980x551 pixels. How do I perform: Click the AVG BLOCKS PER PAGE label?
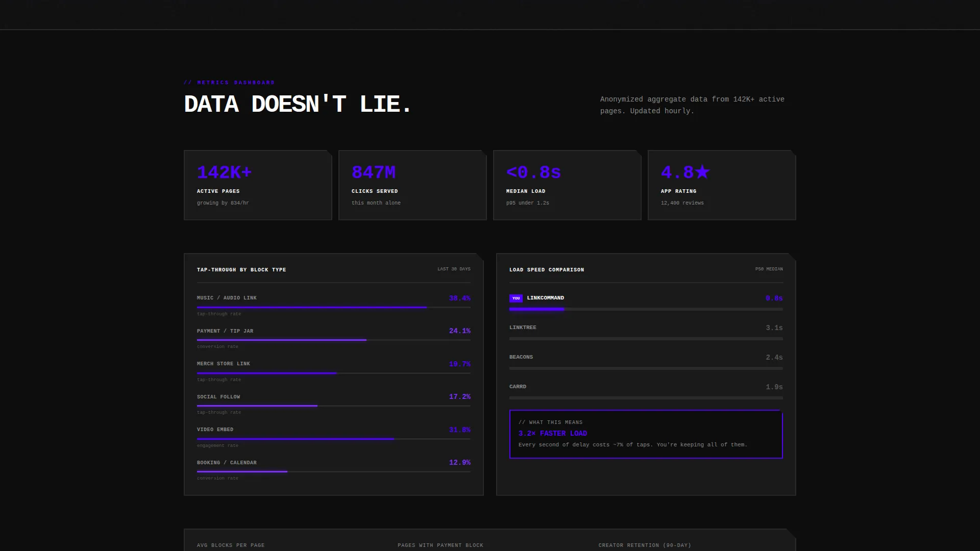(231, 545)
